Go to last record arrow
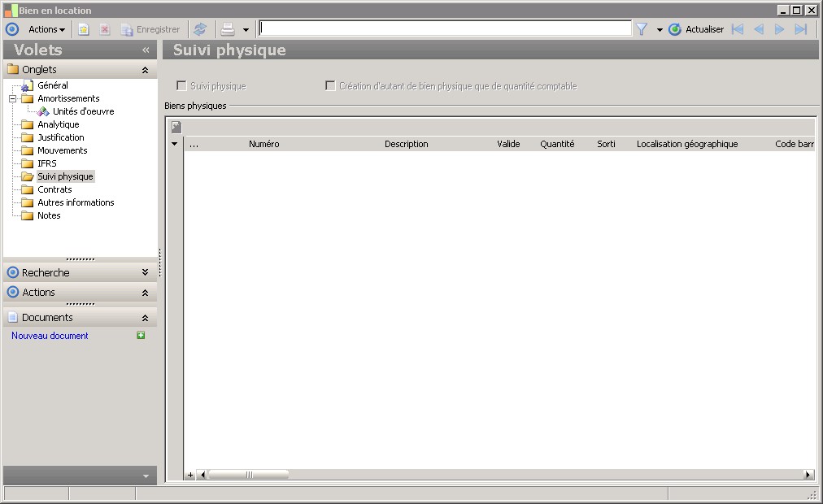823x504 pixels. (x=800, y=29)
